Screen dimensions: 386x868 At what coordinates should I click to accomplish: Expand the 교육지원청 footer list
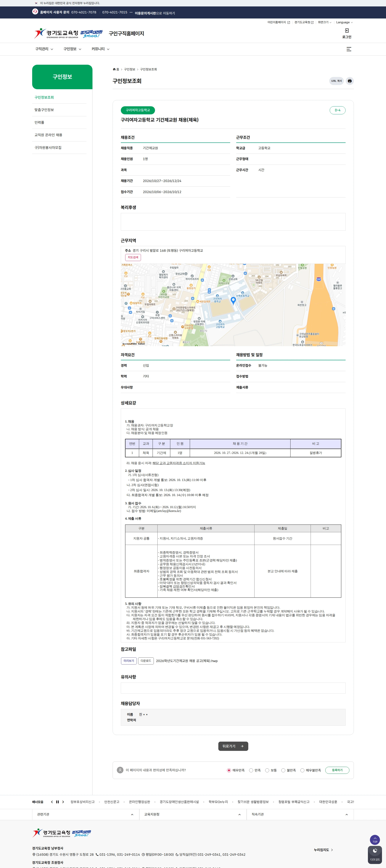(192, 814)
